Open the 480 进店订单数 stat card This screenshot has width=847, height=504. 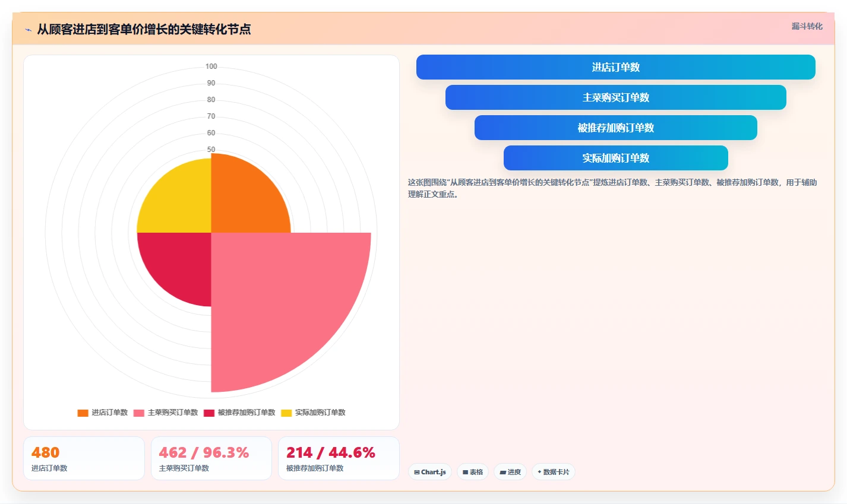pos(84,458)
